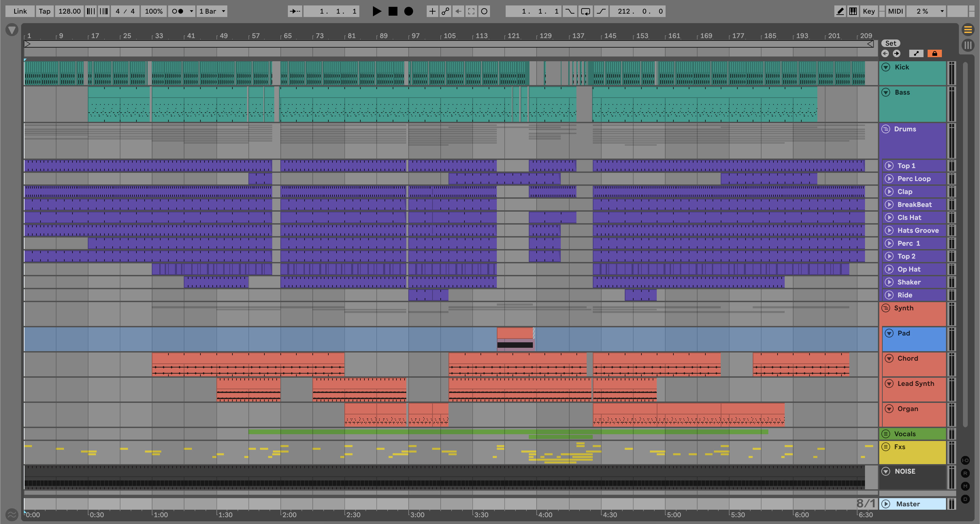Screen dimensions: 980x524
Task: Toggle the computer MIDI keyboard icon
Action: (853, 11)
